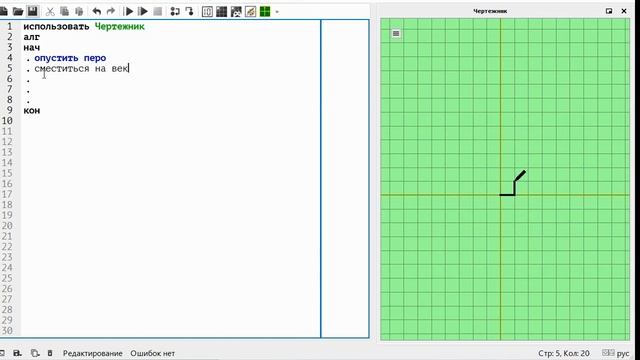Image resolution: width=640 pixels, height=360 pixels.
Task: Click the first status bar icon
Action: coord(2,353)
